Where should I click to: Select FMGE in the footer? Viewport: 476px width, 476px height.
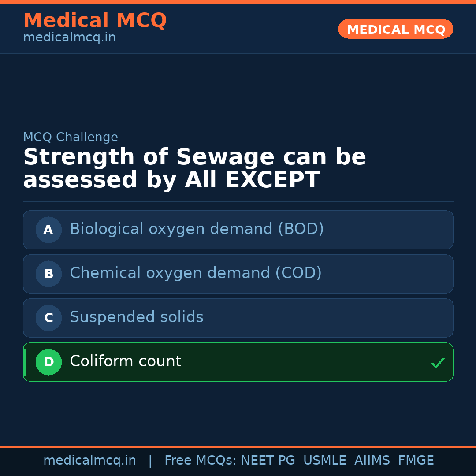point(416,461)
